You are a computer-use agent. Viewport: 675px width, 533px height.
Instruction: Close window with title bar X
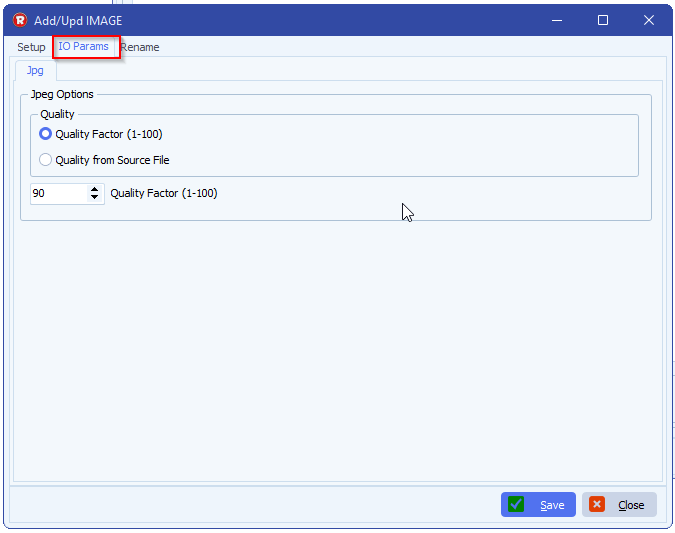point(649,20)
